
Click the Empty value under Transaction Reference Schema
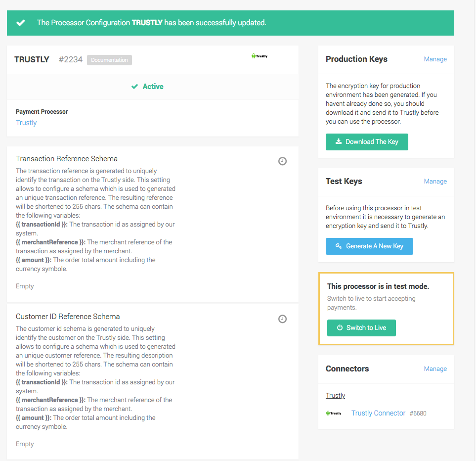coord(25,286)
